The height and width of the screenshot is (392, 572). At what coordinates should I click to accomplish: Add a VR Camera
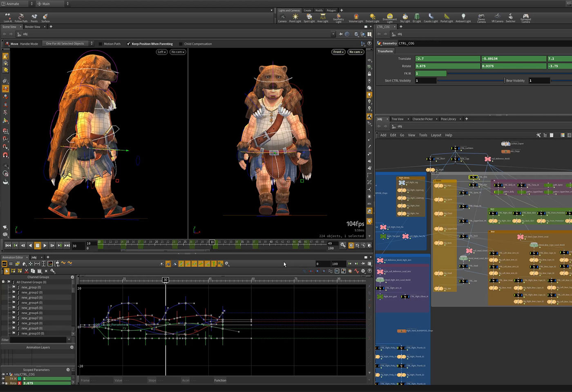(497, 18)
